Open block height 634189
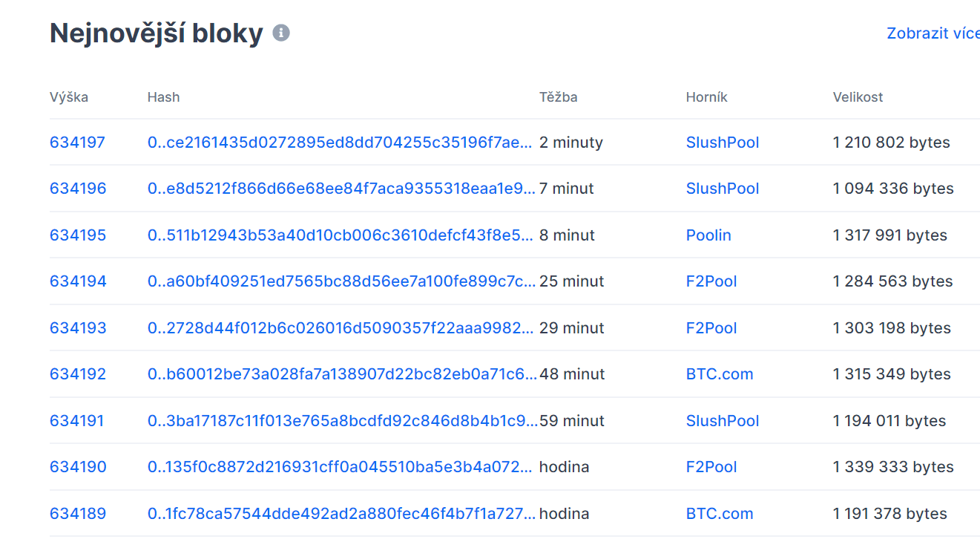 coord(78,514)
